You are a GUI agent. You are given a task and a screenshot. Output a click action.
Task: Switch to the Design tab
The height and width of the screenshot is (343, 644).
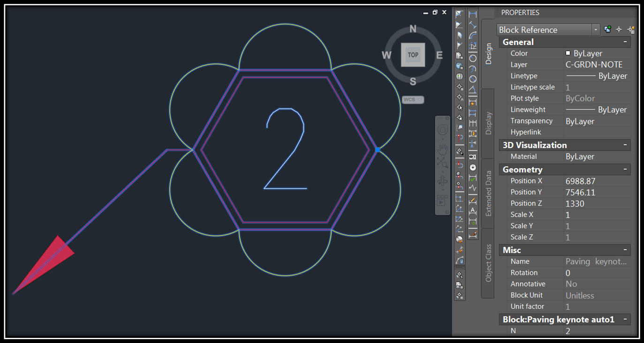(x=488, y=53)
